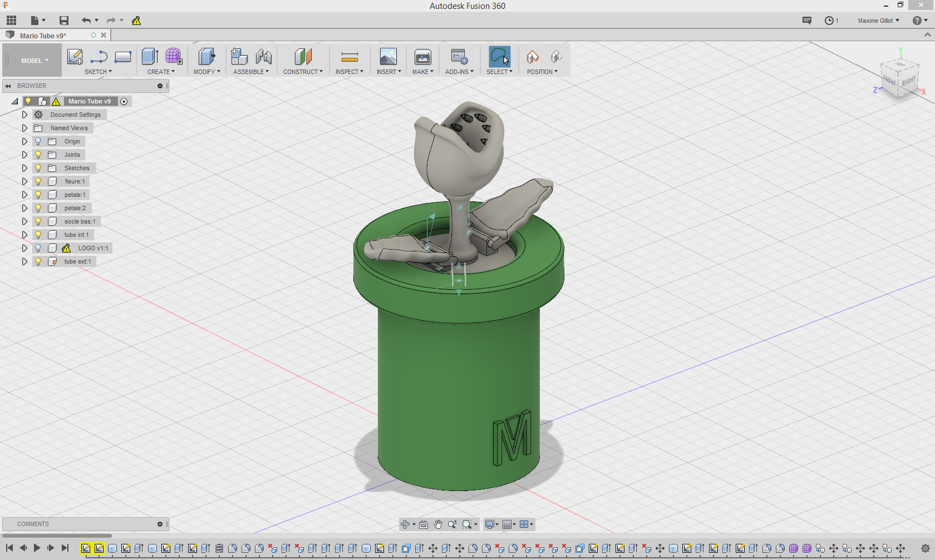Select the Construct plane tool
This screenshot has width=935, height=560.
click(x=303, y=57)
